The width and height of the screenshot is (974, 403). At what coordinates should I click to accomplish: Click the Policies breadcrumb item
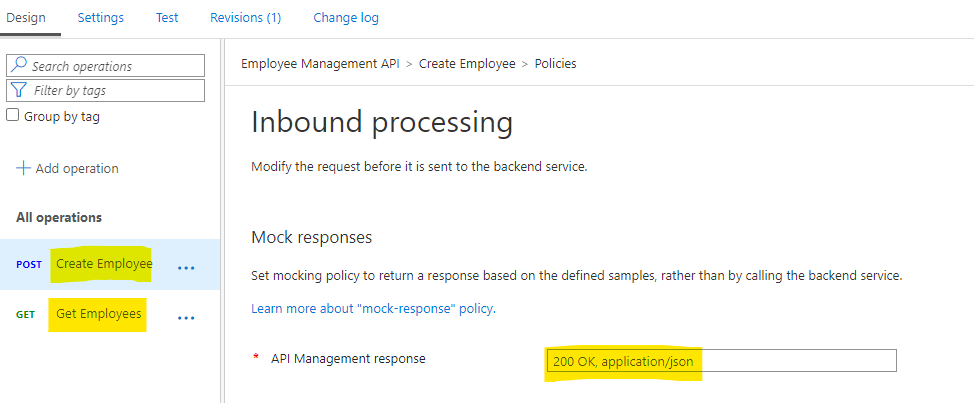[555, 64]
